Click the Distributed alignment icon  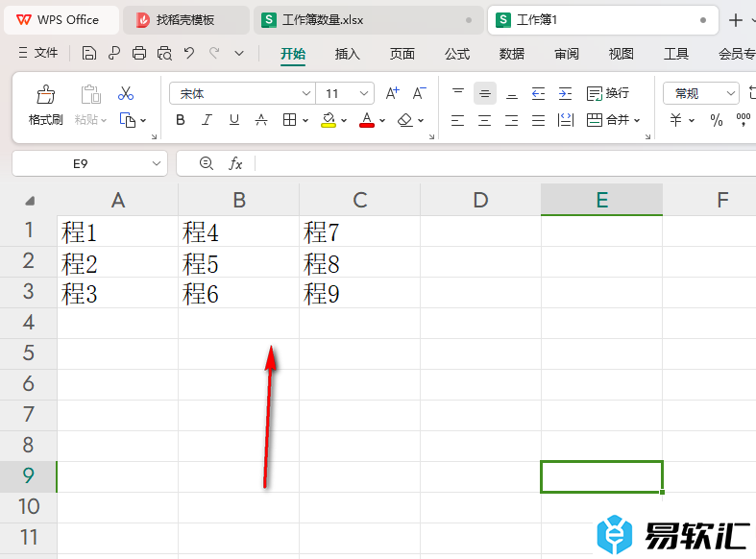pyautogui.click(x=565, y=120)
